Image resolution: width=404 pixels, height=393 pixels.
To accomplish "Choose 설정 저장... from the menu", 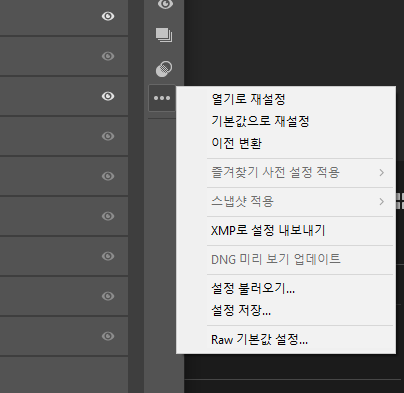I will pos(241,311).
